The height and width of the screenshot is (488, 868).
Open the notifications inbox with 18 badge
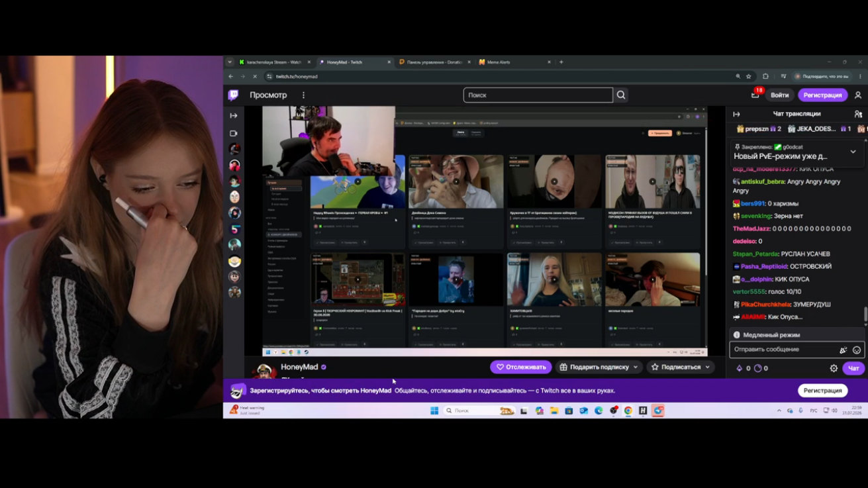tap(755, 95)
